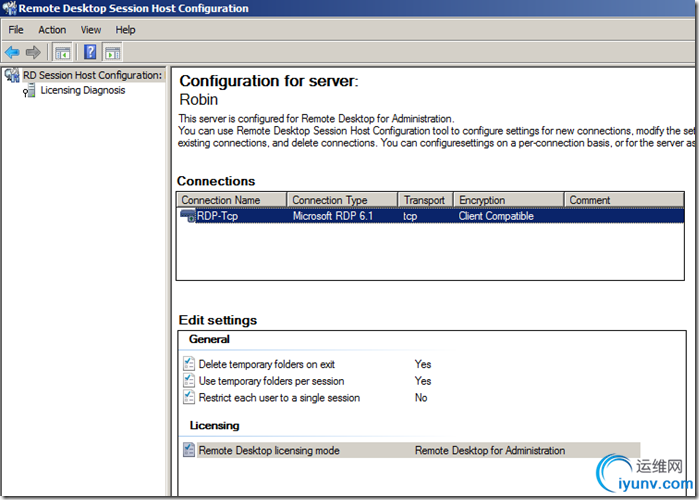Viewport: 699px width, 500px height.
Task: Select RD Session Host Configuration tree node
Action: 92,75
